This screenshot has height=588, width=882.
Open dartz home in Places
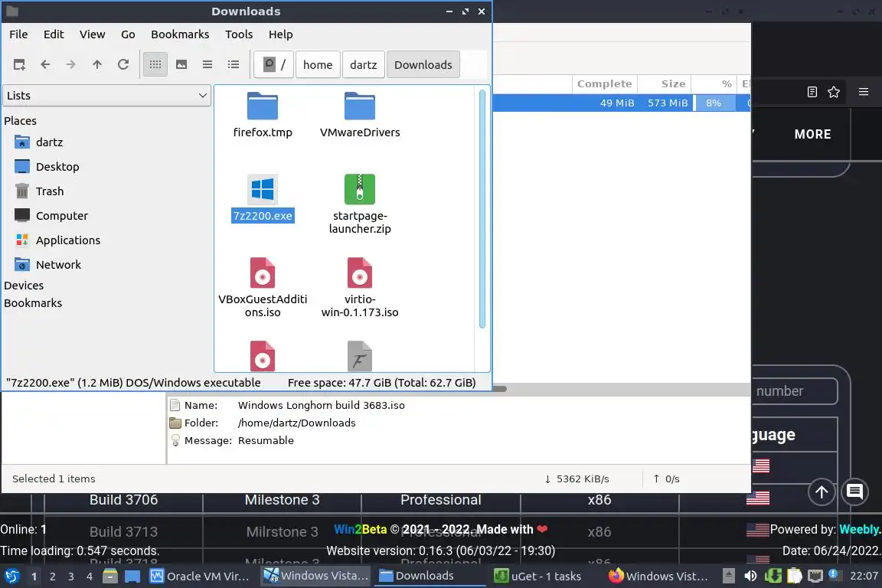click(50, 142)
